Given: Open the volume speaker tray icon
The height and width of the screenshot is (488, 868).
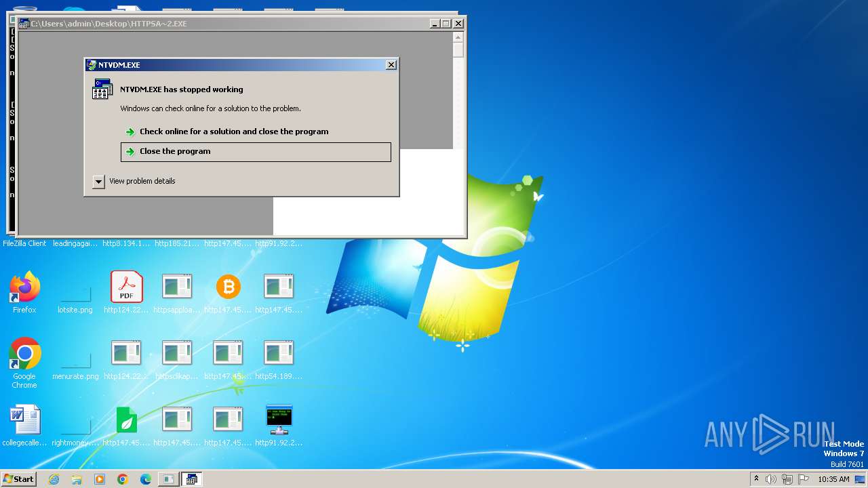Looking at the screenshot, I should (x=771, y=479).
